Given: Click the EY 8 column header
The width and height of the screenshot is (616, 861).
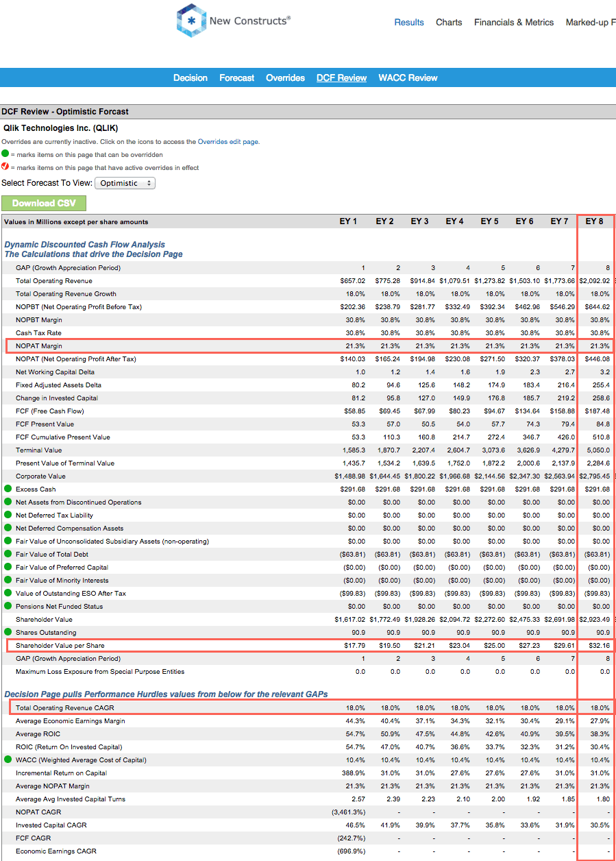Looking at the screenshot, I should (595, 221).
